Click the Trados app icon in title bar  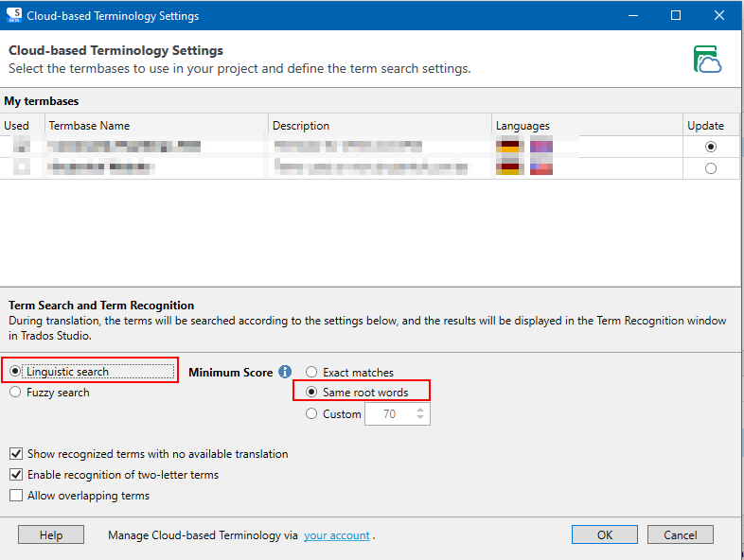tap(14, 15)
